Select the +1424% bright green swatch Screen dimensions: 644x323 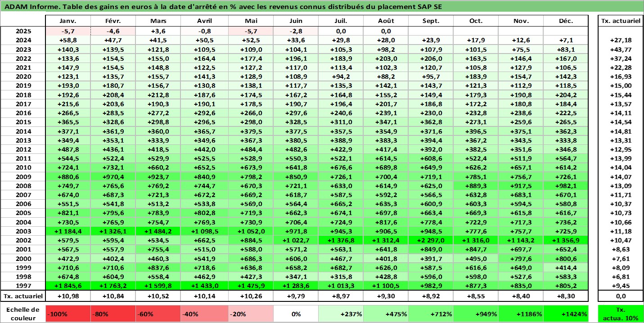pyautogui.click(x=566, y=314)
